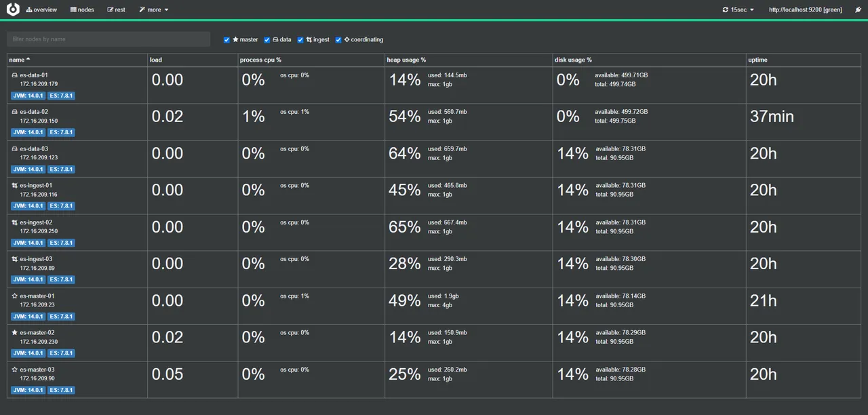Click the filled star icon beside es-master-02
The image size is (868, 415).
tap(14, 332)
